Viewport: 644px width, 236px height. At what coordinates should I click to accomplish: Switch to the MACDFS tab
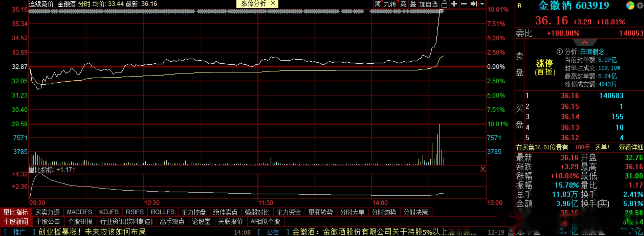[79, 212]
